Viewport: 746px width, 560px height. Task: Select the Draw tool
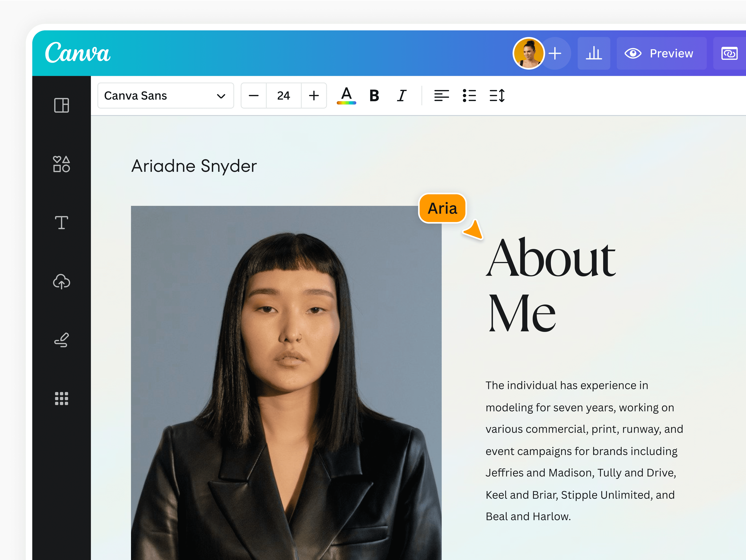(x=61, y=340)
